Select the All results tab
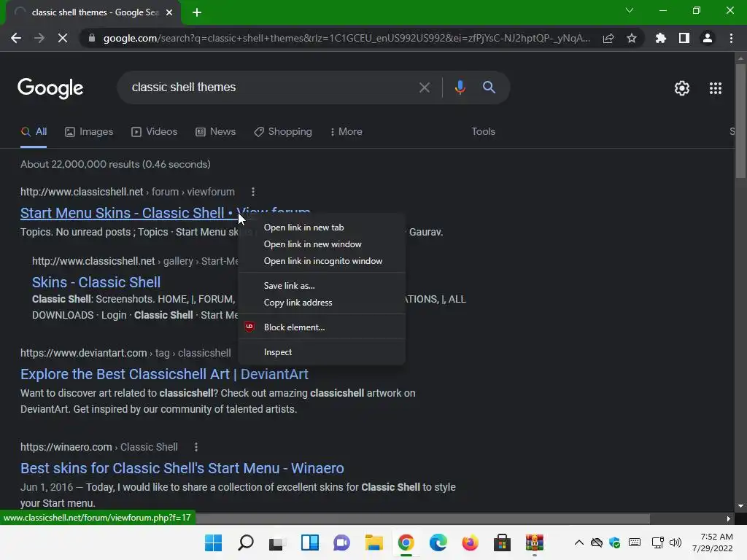The height and width of the screenshot is (560, 747). click(34, 132)
